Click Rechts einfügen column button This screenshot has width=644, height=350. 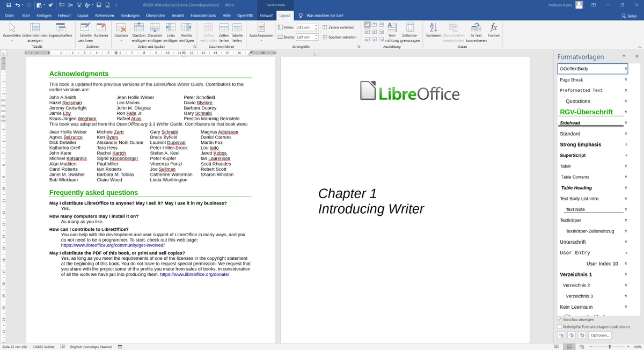pos(187,32)
